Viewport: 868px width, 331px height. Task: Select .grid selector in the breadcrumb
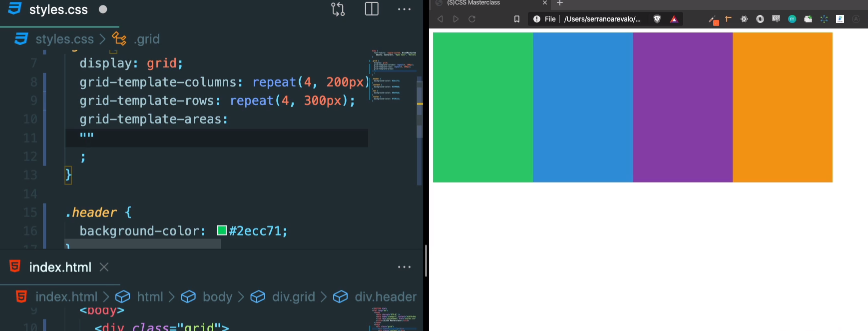tap(147, 39)
